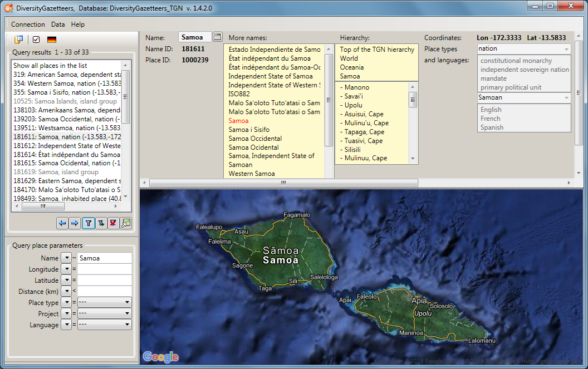Click the horizontal scrollbar under More names
The width and height of the screenshot is (588, 369).
[x=283, y=183]
